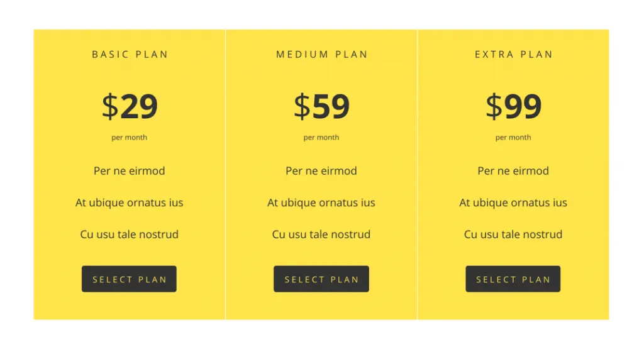Click "per month" under the $99 price
The width and height of the screenshot is (644, 342).
(513, 138)
